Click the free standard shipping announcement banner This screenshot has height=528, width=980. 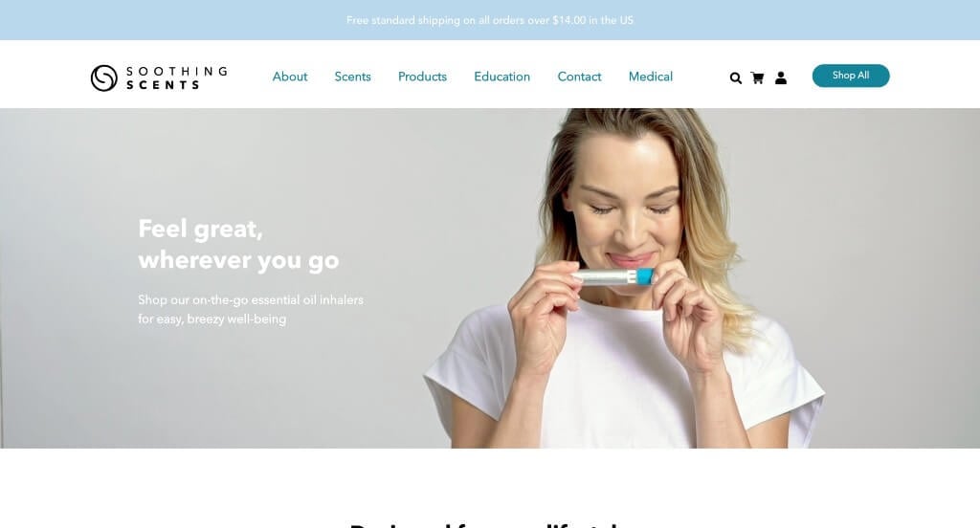point(490,20)
